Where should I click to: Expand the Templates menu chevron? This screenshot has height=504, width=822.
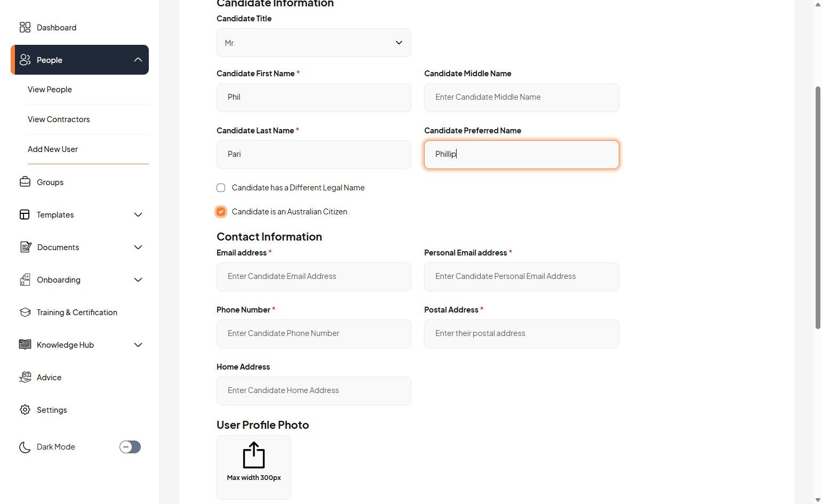(x=138, y=214)
